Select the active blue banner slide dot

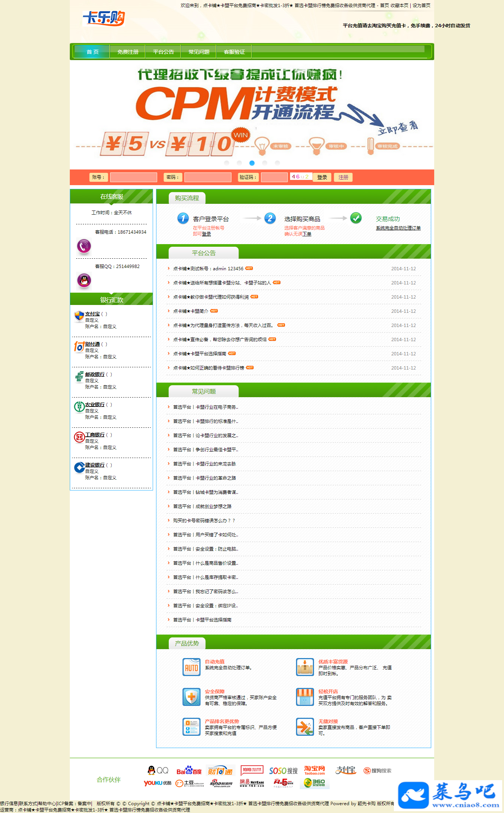(252, 163)
